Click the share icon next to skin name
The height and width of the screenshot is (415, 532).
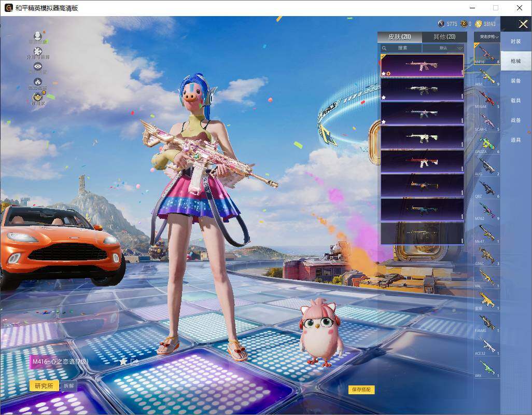135,362
